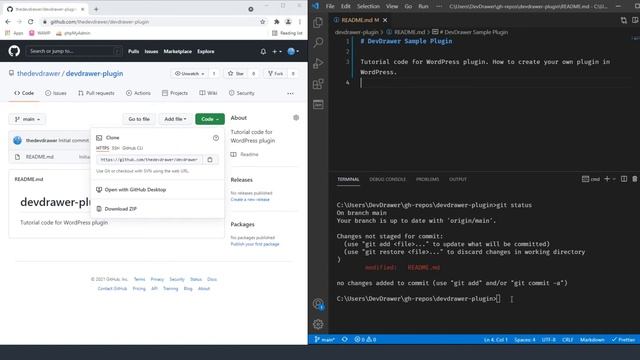Open Chrome Extensions puzzle icon
640x360 pixels.
pos(276,22)
